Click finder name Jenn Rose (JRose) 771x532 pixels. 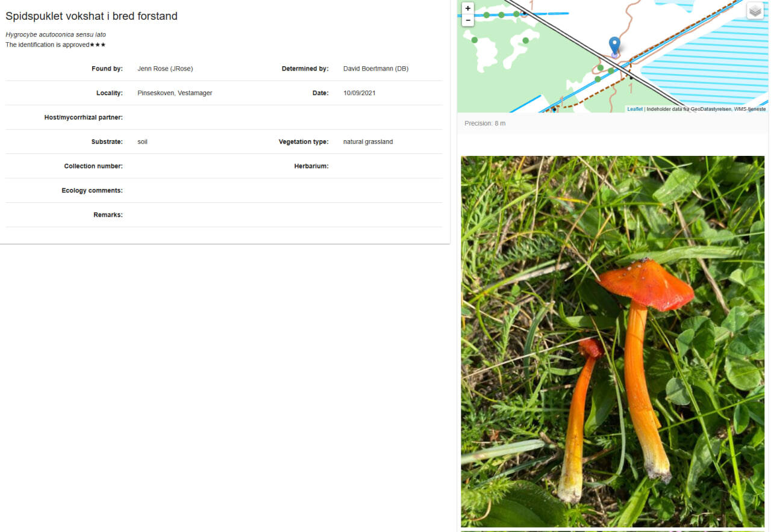[x=165, y=69]
